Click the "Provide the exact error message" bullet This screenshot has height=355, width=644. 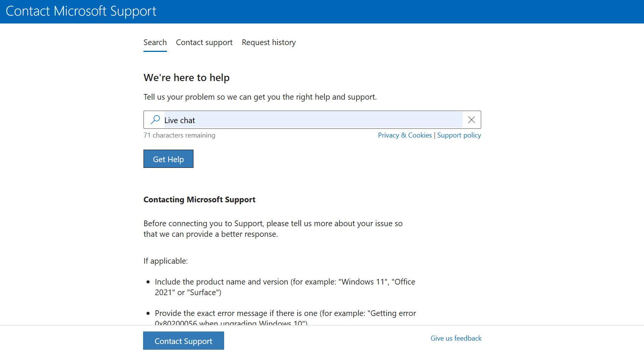285,317
